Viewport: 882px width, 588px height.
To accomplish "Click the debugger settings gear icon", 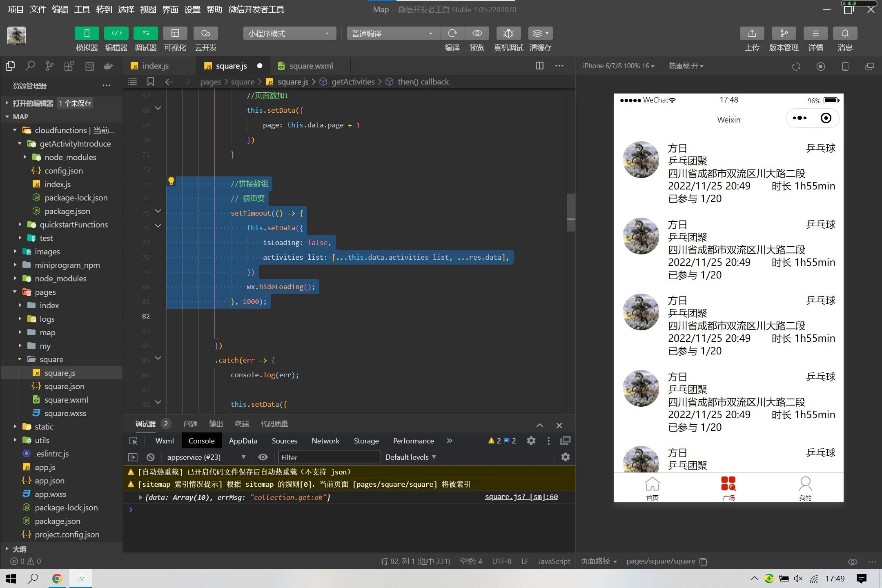I will 531,441.
